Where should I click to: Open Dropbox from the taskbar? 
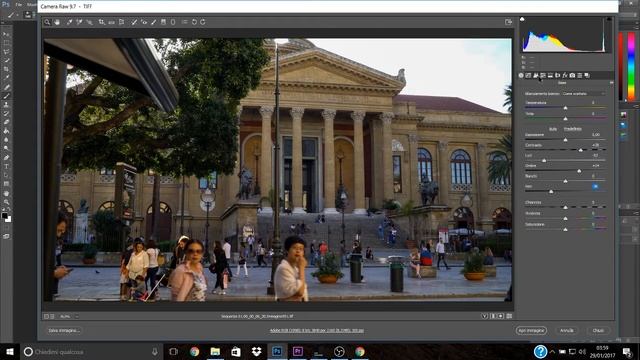point(256,351)
